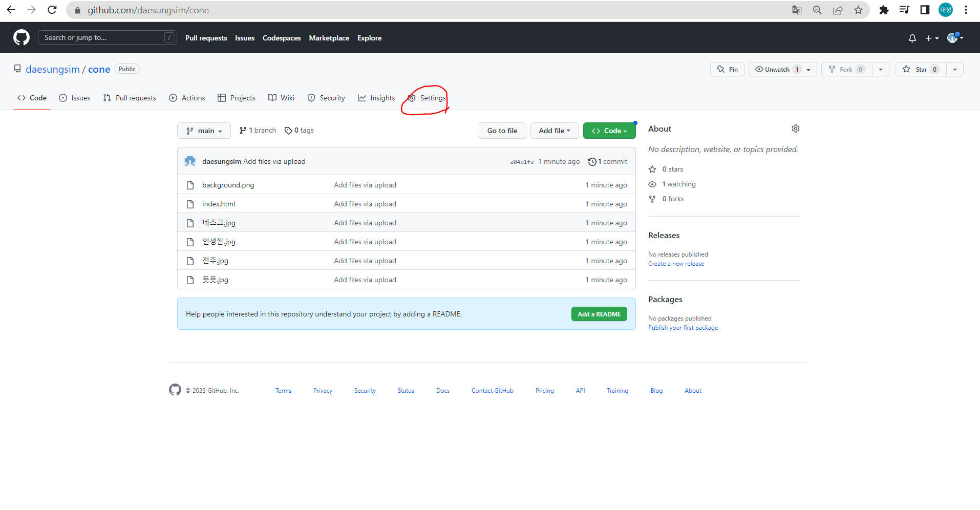Open commit hash a04d1fe
The width and height of the screenshot is (980, 510).
point(522,162)
